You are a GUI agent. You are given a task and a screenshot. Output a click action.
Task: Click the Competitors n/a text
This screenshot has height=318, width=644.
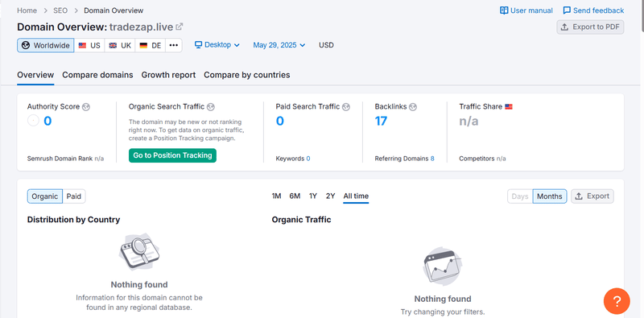482,159
